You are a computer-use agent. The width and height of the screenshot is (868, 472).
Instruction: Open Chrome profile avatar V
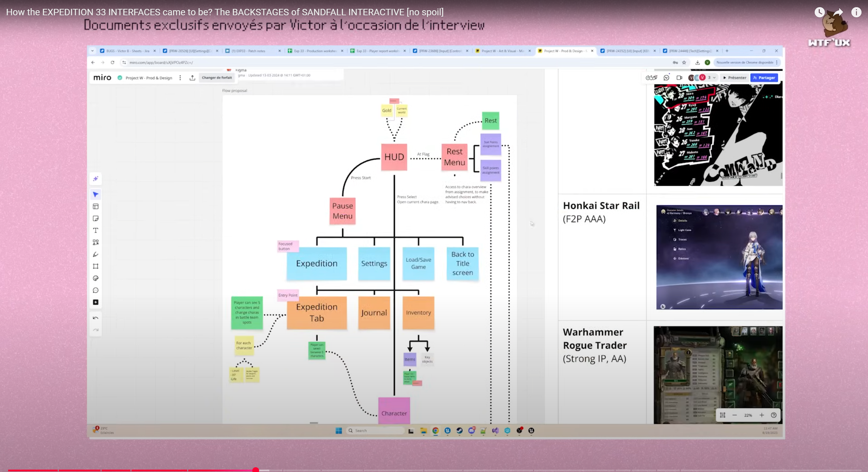click(x=707, y=62)
